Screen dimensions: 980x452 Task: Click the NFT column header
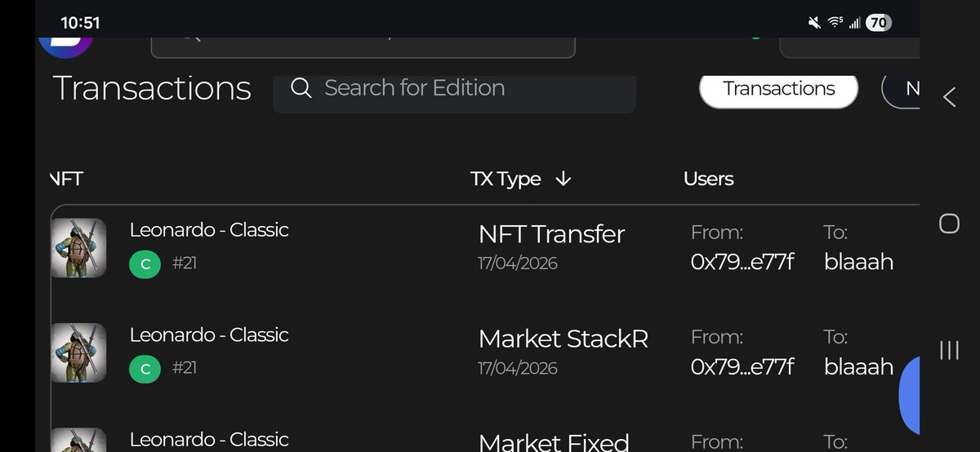(67, 179)
